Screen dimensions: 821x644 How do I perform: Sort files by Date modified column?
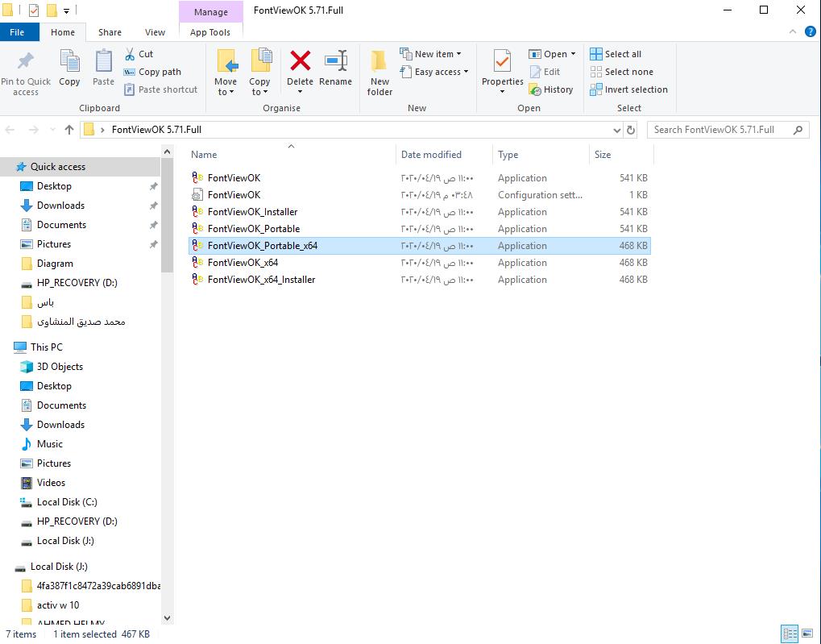432,155
